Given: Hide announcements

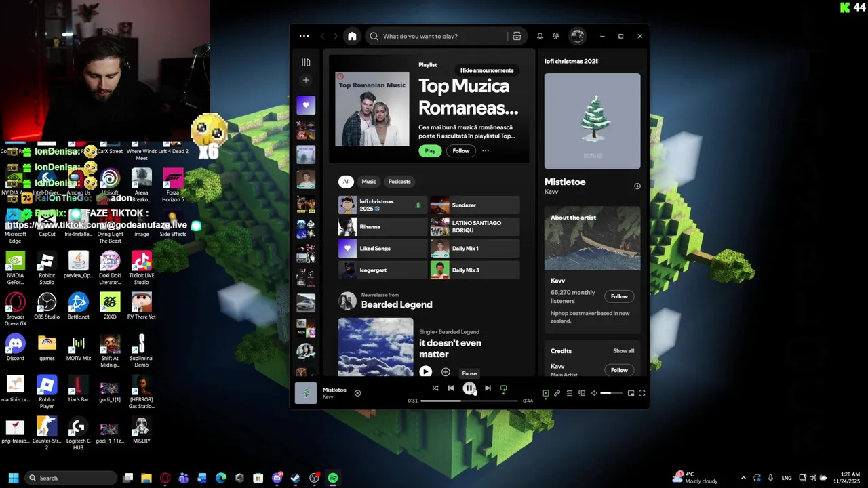Looking at the screenshot, I should [487, 70].
